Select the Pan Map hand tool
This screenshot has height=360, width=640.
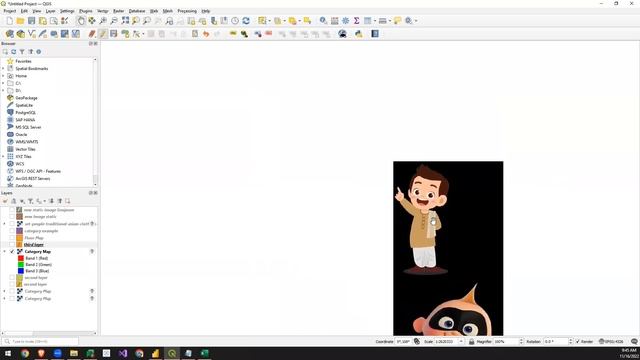click(81, 21)
